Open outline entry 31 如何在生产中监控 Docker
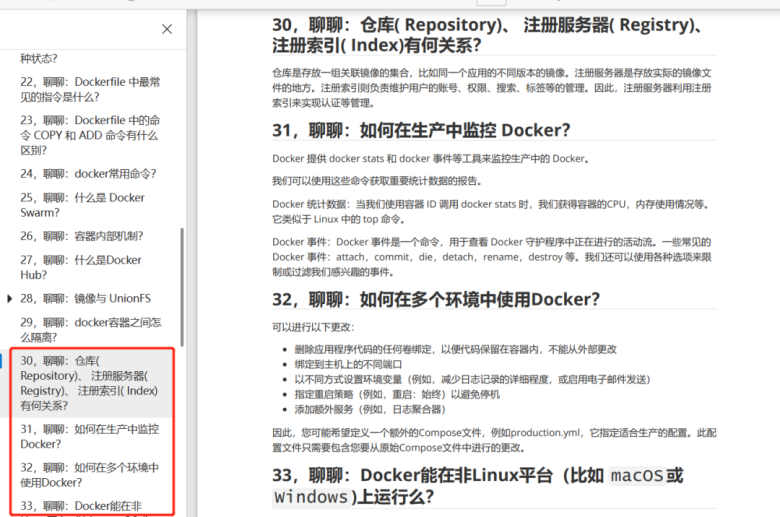Viewport: 780px width, 517px height. coord(90,436)
